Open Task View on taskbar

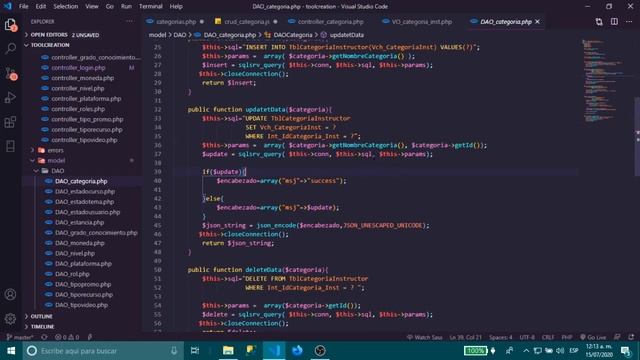195,351
